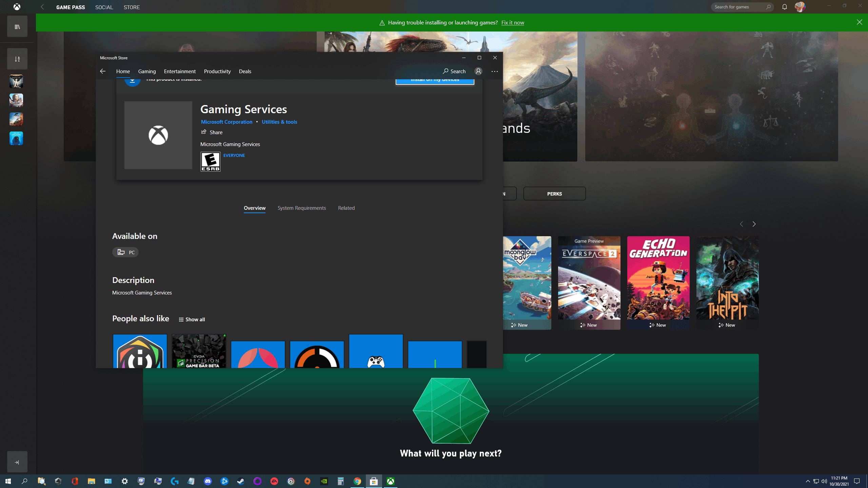This screenshot has width=868, height=488.
Task: Open the Moonglow Bay game card
Action: tap(527, 283)
